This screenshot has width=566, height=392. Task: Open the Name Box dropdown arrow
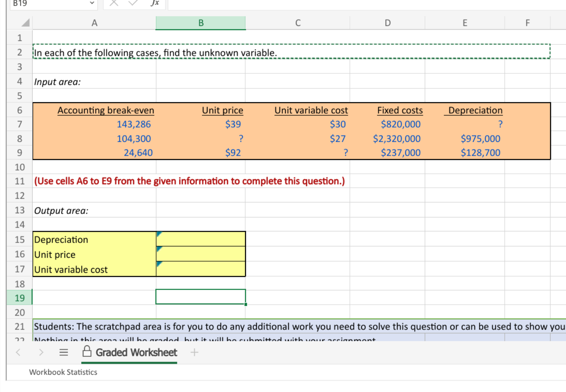pyautogui.click(x=92, y=3)
